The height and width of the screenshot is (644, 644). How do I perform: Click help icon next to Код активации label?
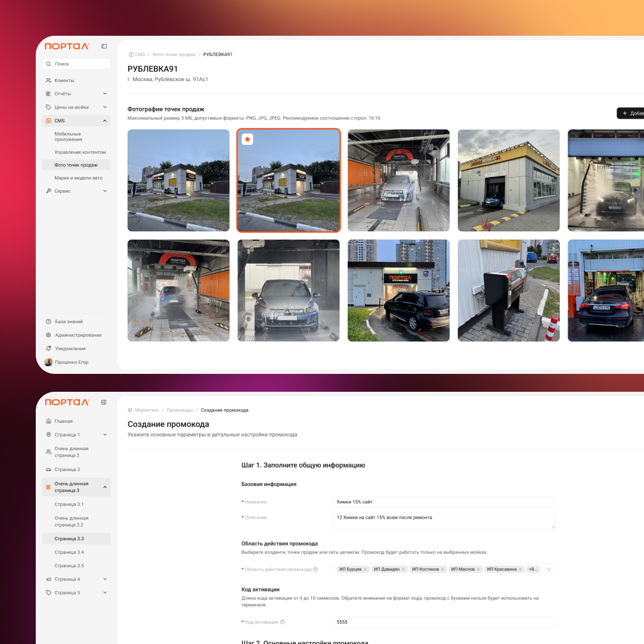283,622
